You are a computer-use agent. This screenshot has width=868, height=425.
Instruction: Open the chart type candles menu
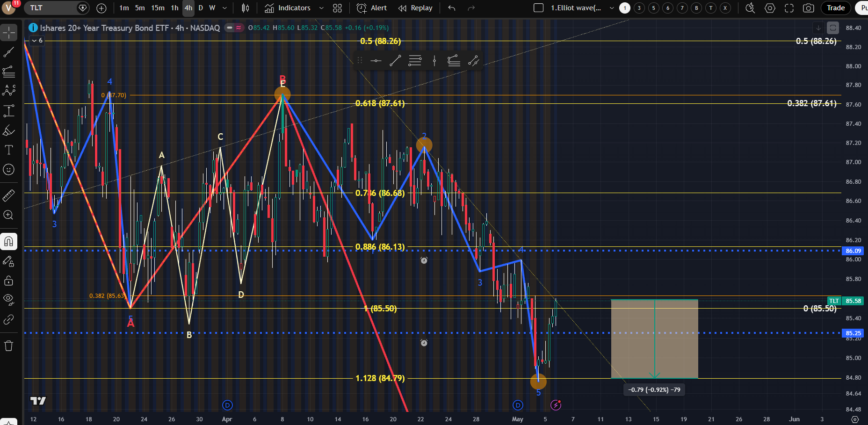click(246, 8)
